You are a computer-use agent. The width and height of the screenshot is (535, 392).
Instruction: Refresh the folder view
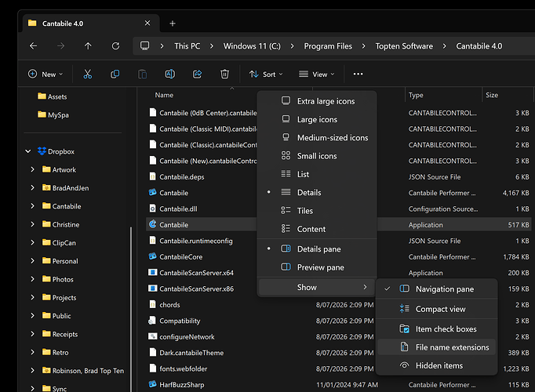tap(115, 46)
